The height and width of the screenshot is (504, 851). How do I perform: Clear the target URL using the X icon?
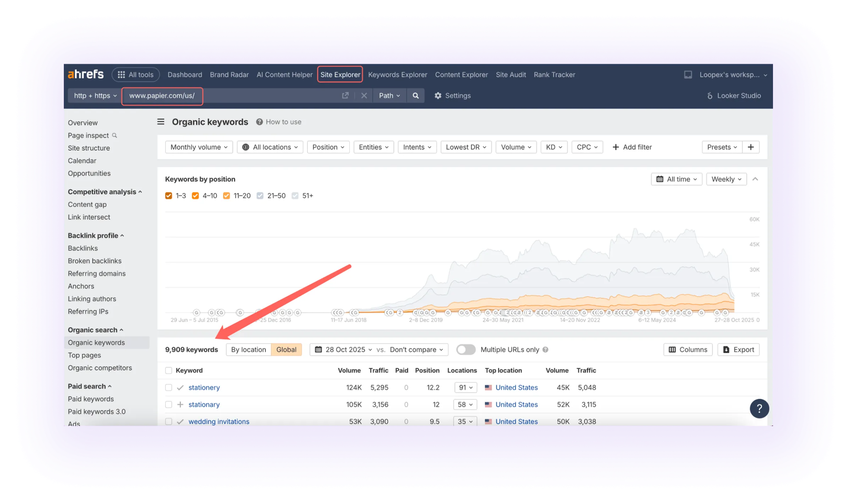(x=364, y=95)
